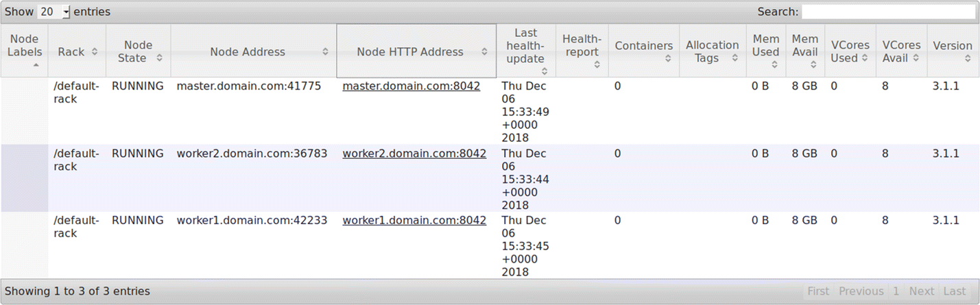This screenshot has height=305, width=980.
Task: Sort by Node State column arrows
Action: (159, 58)
